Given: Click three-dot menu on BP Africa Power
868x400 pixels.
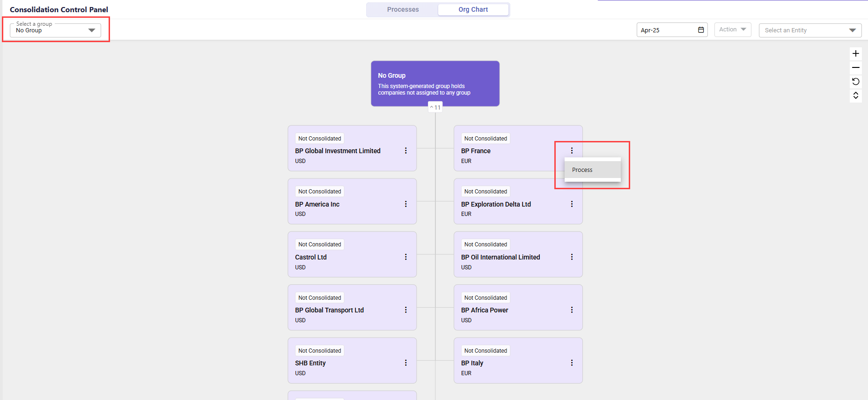Looking at the screenshot, I should click(572, 310).
